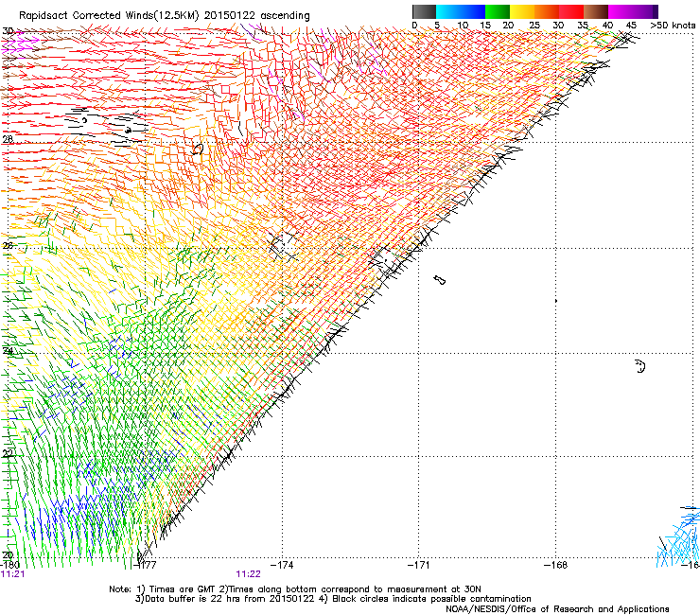Image resolution: width=700 pixels, height=615 pixels.
Task: Click the "10" legend scale label
Action: pyautogui.click(x=463, y=26)
